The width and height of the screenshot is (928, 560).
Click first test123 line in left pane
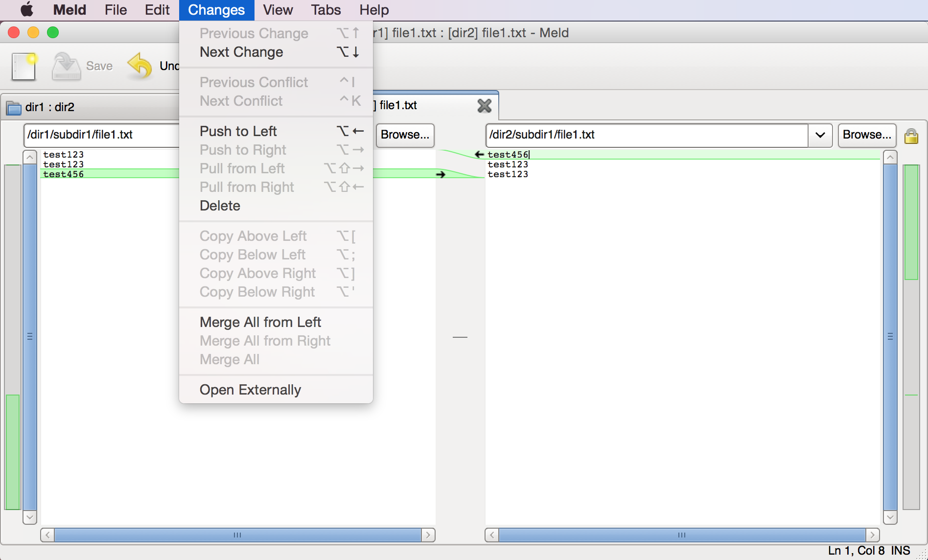(x=64, y=155)
